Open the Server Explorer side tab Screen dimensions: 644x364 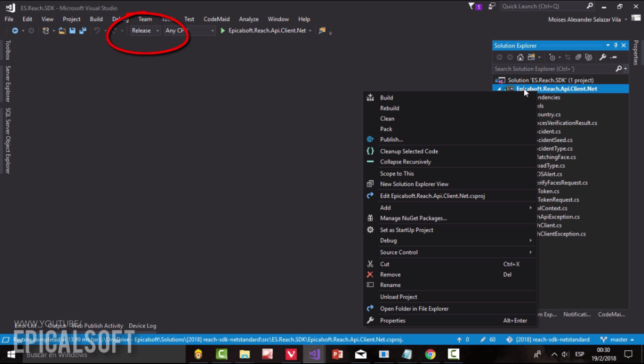(8, 84)
